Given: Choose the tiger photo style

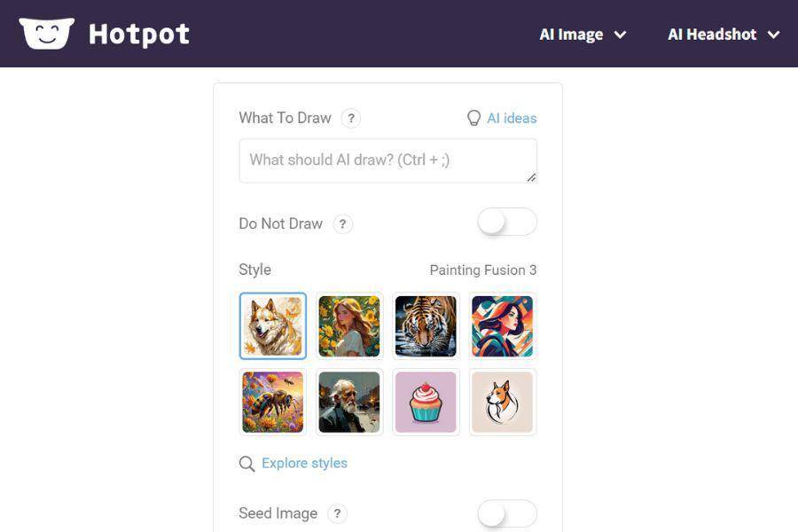Looking at the screenshot, I should [x=426, y=325].
